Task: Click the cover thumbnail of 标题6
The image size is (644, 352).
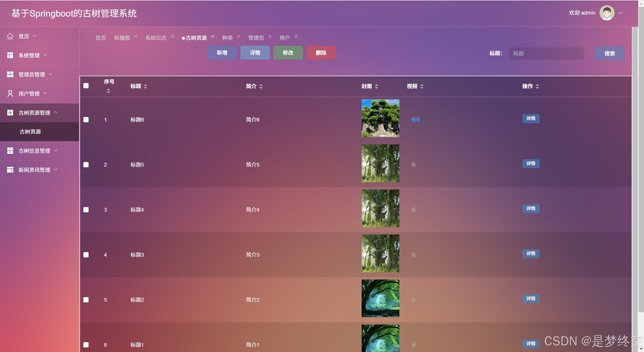Action: pyautogui.click(x=380, y=118)
